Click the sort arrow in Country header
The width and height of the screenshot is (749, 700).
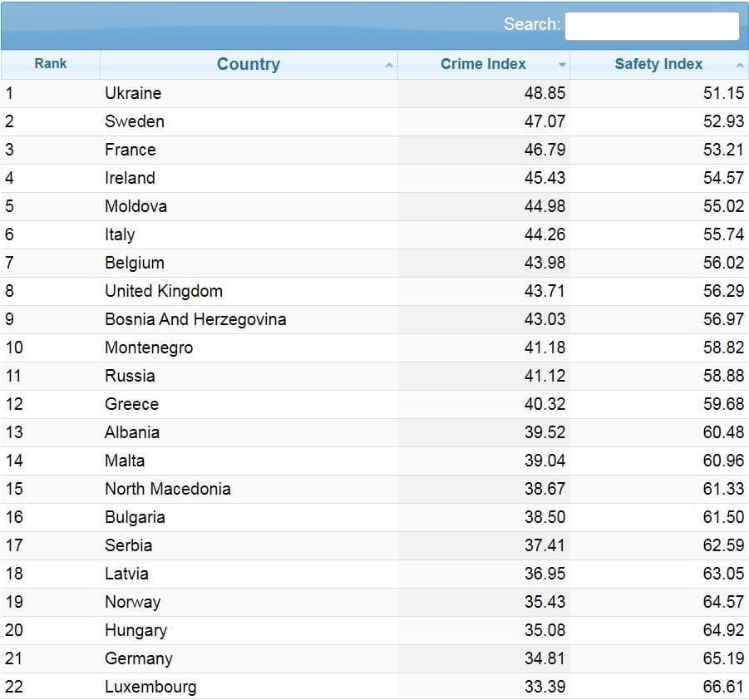pyautogui.click(x=389, y=66)
